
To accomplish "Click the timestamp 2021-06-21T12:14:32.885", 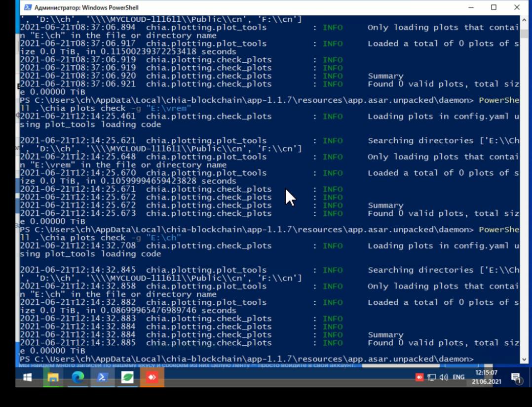I will tap(77, 343).
